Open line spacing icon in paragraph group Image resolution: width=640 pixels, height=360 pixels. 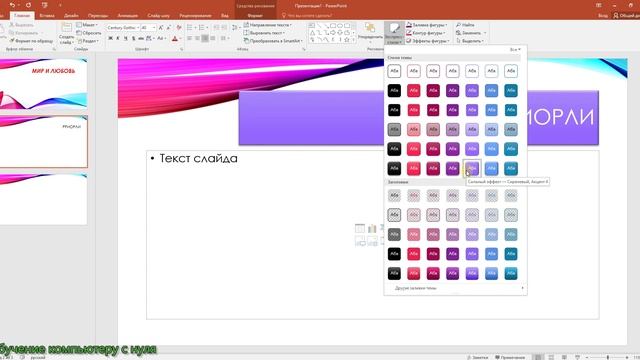[235, 27]
